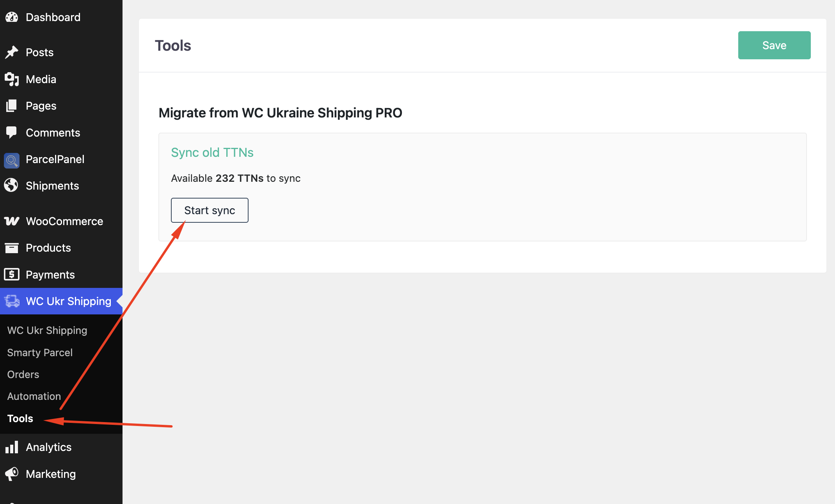Click the ParcelPanel magnifier icon
Screen dimensions: 835x504
click(x=12, y=160)
